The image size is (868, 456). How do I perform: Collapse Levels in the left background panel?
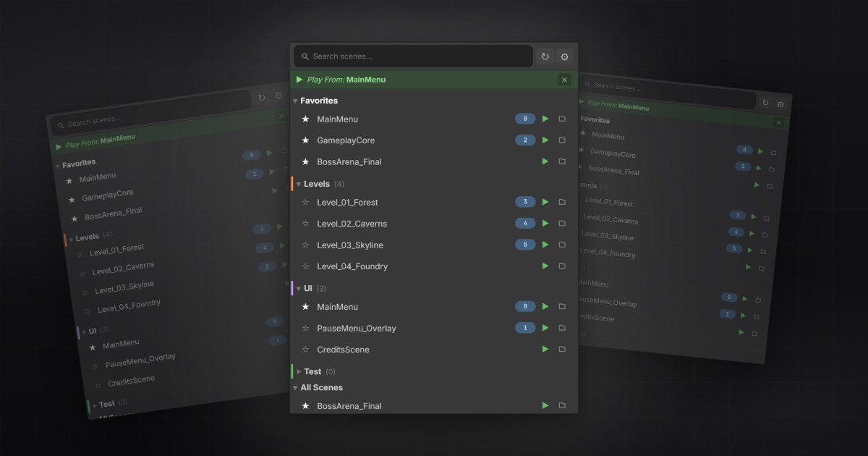pos(71,239)
